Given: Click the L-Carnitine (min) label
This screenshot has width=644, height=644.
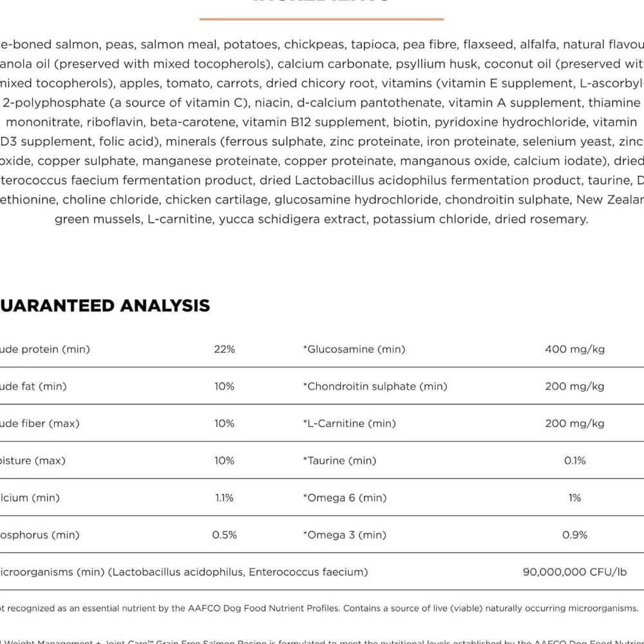Looking at the screenshot, I should pos(350,424).
